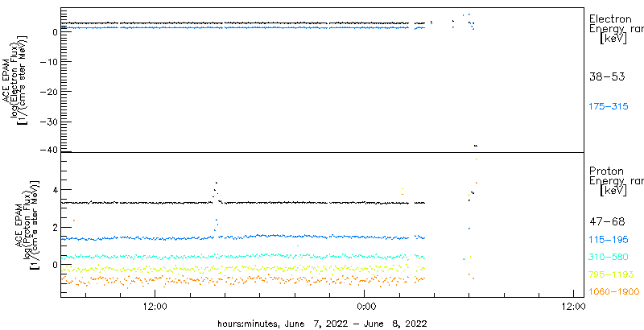Click the -10 electron flux axis tick label
The height and width of the screenshot is (330, 644).
(x=48, y=61)
